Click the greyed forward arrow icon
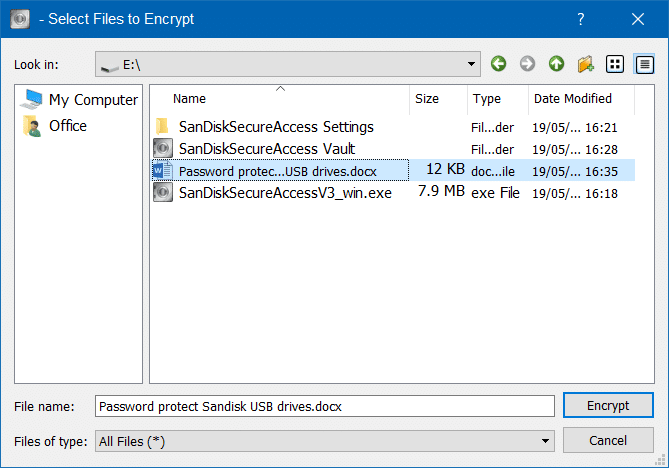 527,64
